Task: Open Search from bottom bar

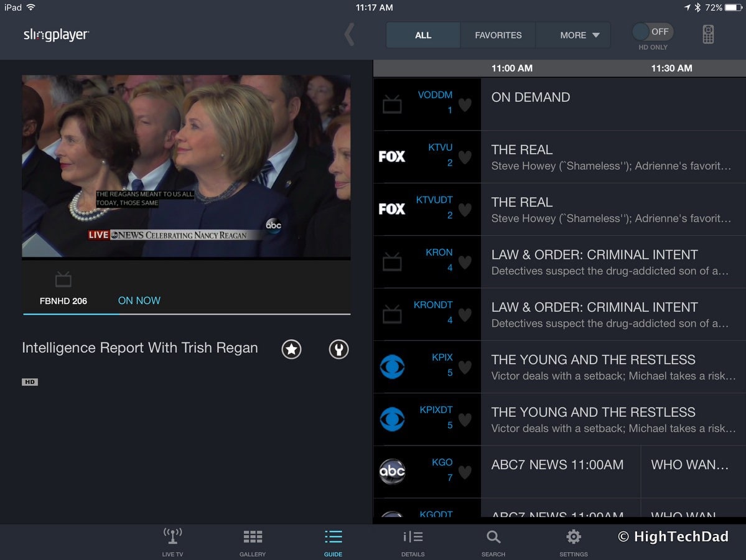Action: [493, 542]
